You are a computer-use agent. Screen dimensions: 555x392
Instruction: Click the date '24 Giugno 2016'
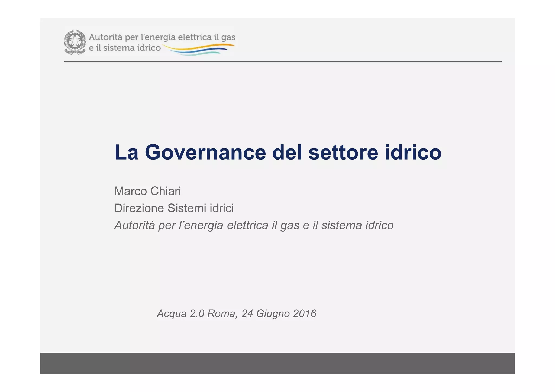pyautogui.click(x=279, y=314)
